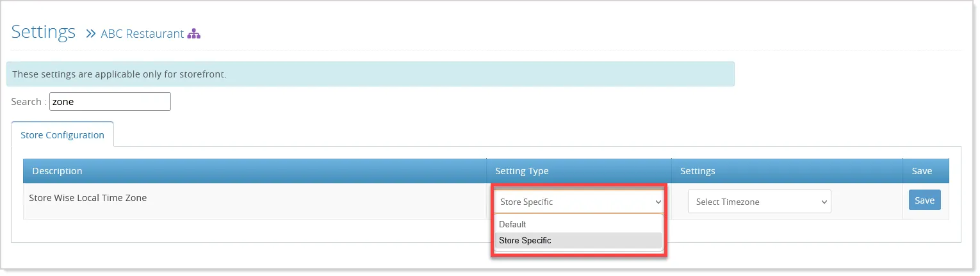The width and height of the screenshot is (980, 276).
Task: Click the double-arrow breadcrumb separator
Action: pos(90,33)
